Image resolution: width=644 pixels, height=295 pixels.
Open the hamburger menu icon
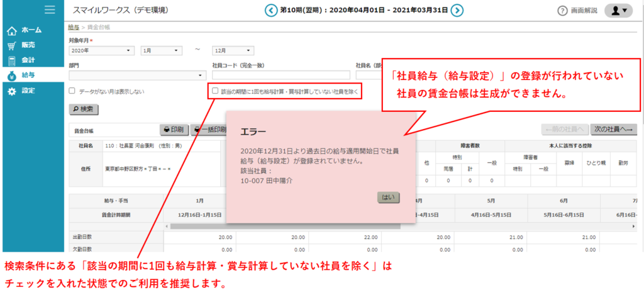(50, 9)
